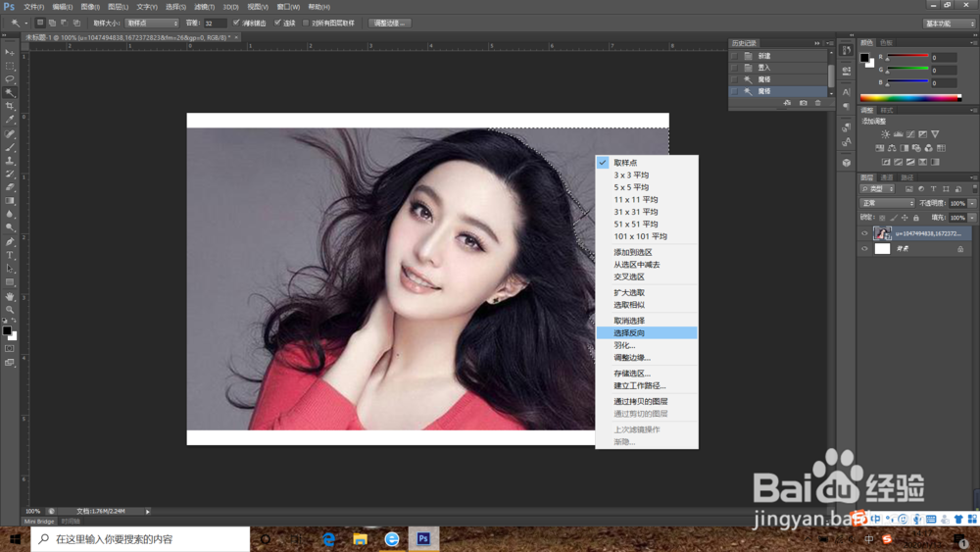The image size is (980, 552).
Task: Click the red R channel slider
Action: pos(907,58)
